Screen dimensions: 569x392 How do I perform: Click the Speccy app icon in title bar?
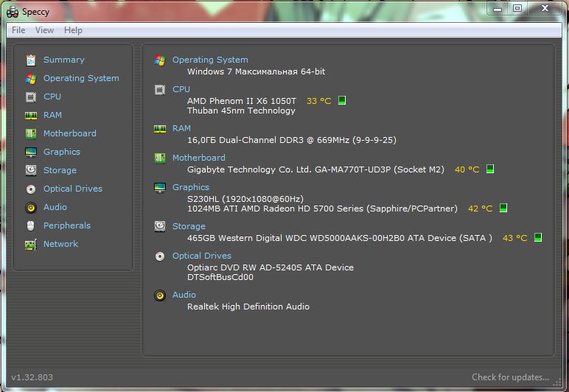click(13, 12)
